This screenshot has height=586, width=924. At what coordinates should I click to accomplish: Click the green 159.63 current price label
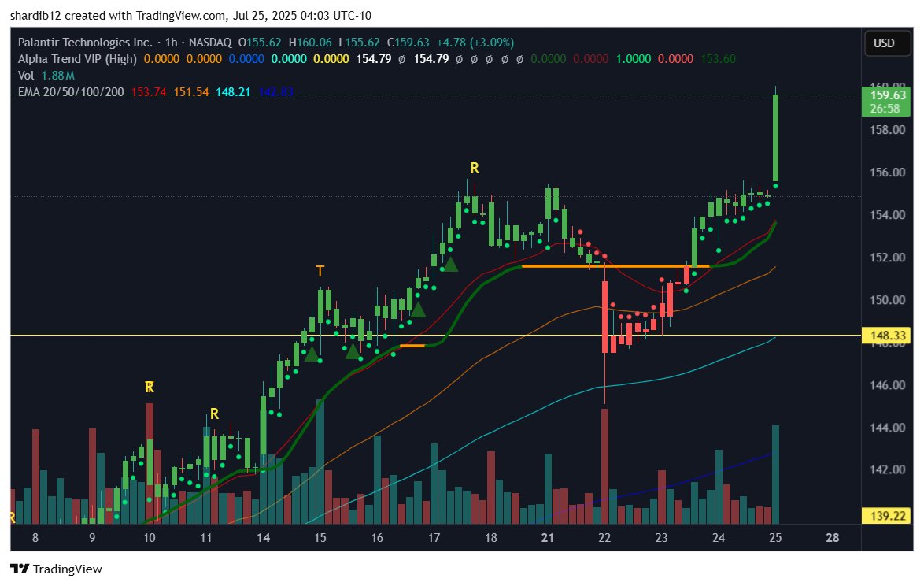click(x=888, y=95)
